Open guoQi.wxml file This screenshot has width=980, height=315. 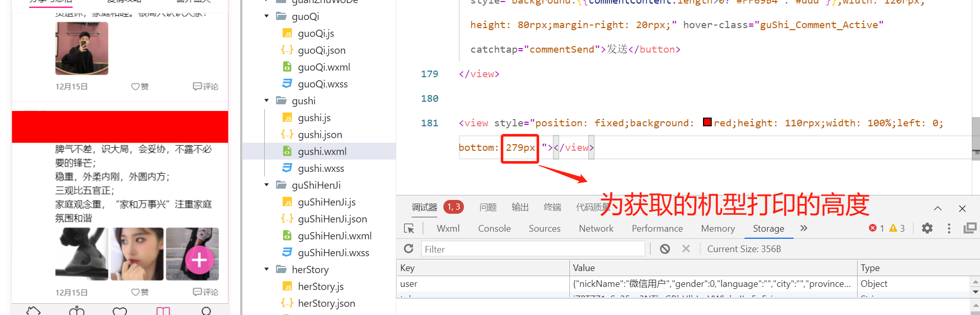click(324, 67)
